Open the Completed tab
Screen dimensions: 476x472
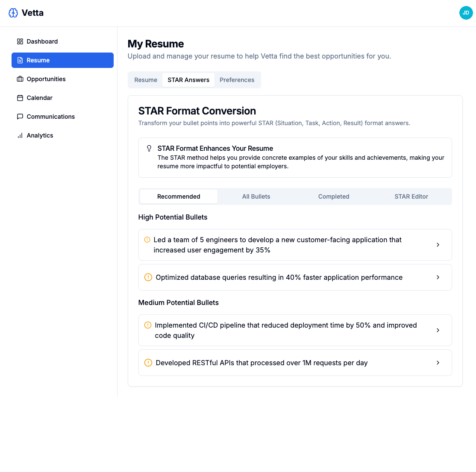(x=334, y=196)
